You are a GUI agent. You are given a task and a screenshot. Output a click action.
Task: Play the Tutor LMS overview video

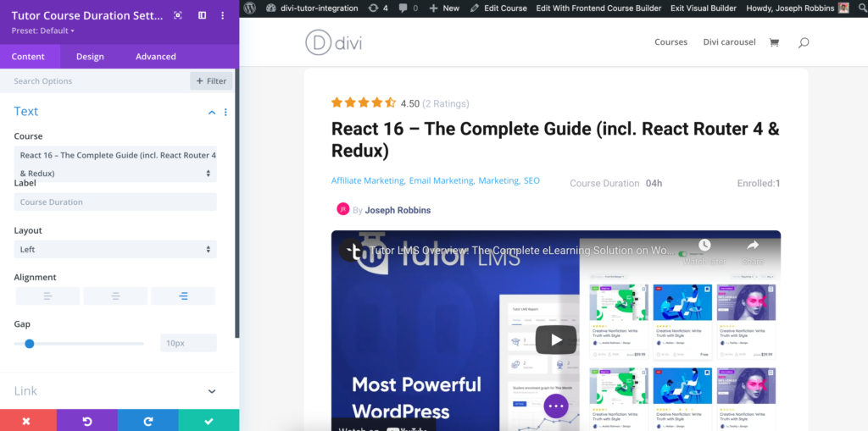556,340
